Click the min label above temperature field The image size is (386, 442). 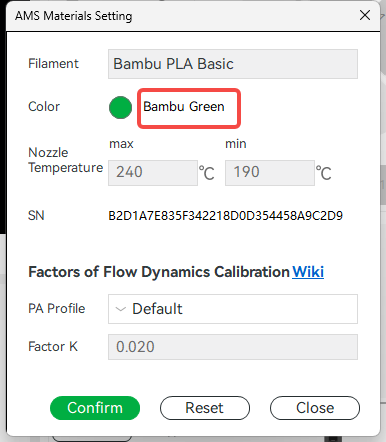click(236, 144)
